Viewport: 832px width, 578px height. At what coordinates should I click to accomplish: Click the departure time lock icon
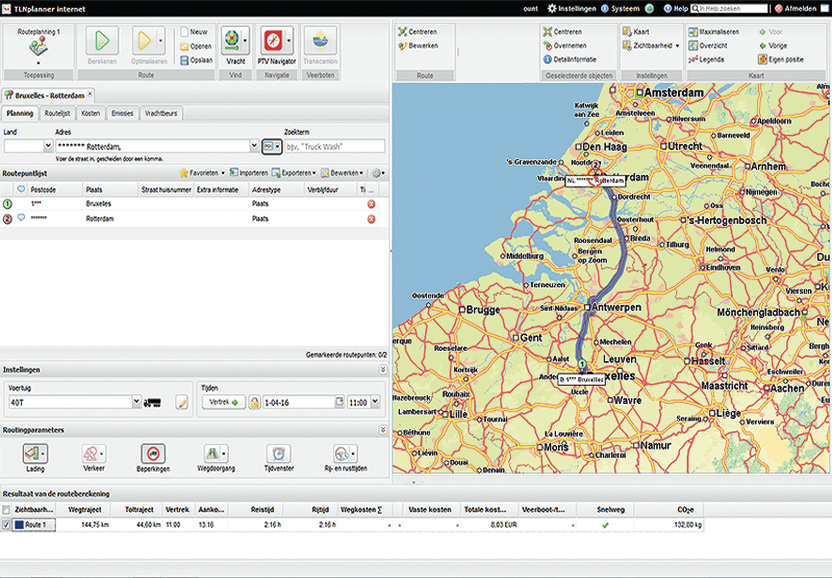tap(255, 402)
